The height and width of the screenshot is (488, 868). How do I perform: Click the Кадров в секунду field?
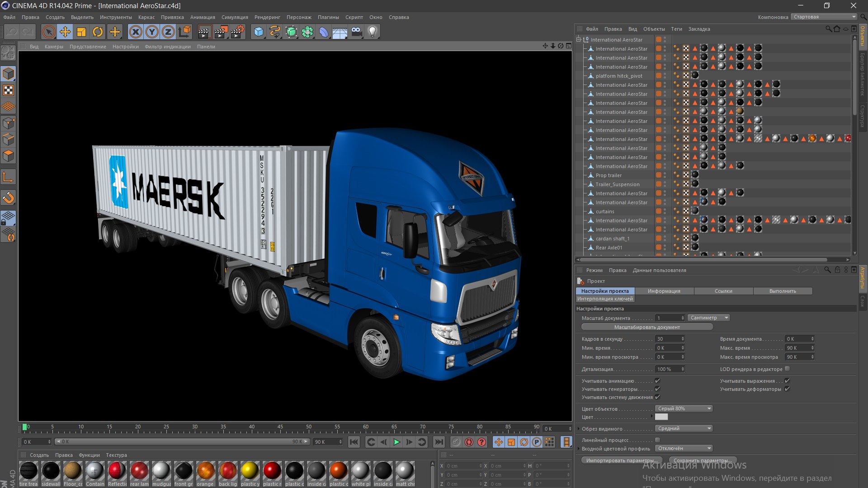pyautogui.click(x=670, y=338)
